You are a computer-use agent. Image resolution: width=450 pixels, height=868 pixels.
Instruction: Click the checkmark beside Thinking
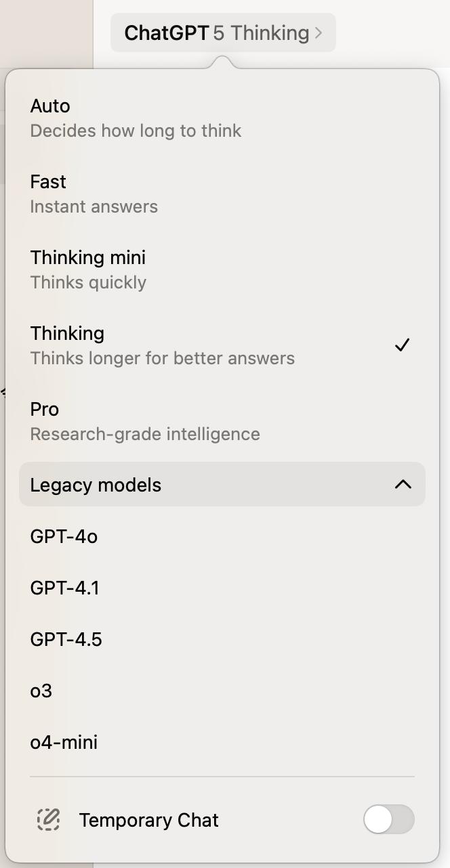(402, 345)
